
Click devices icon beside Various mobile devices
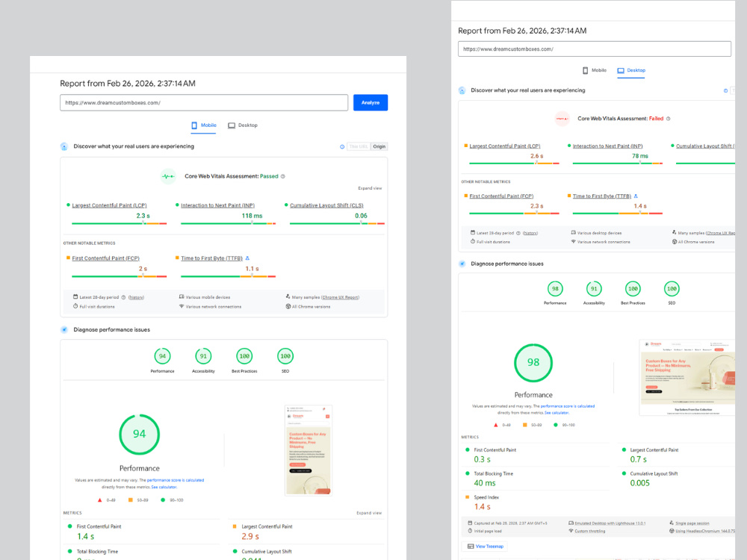tap(182, 296)
